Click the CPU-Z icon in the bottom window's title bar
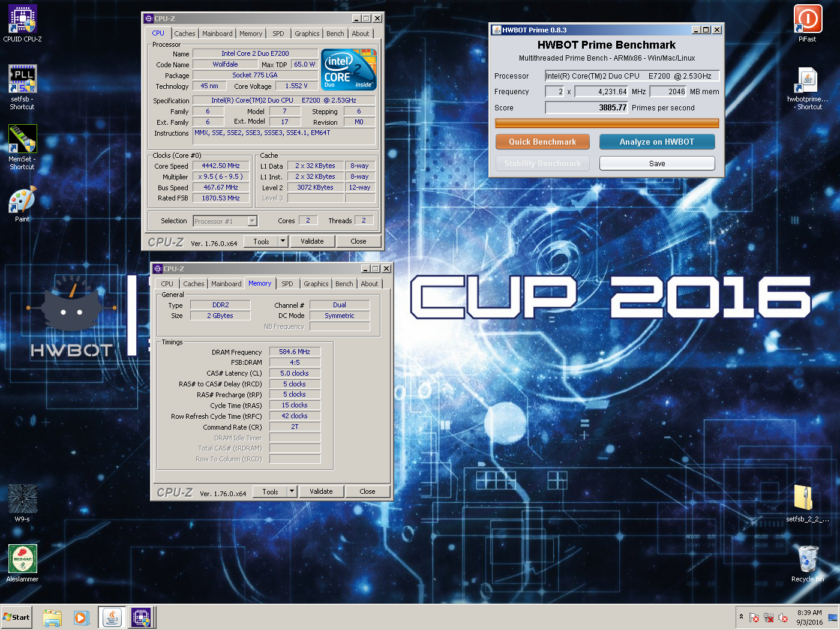 (158, 269)
